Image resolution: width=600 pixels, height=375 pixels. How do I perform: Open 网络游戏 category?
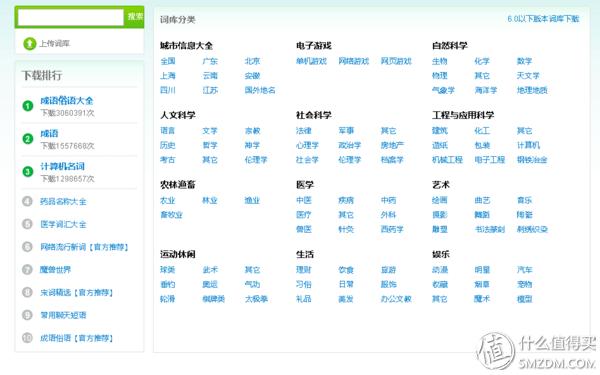point(354,61)
